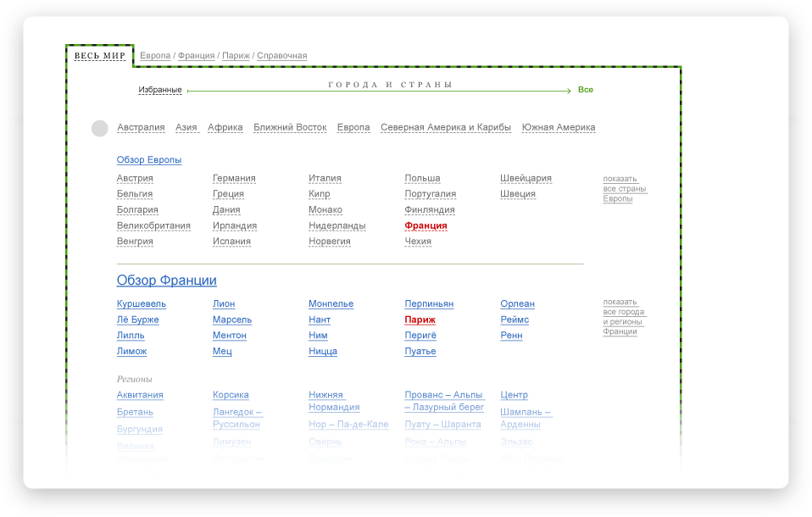
Task: Show all countries of Europe
Action: 625,188
